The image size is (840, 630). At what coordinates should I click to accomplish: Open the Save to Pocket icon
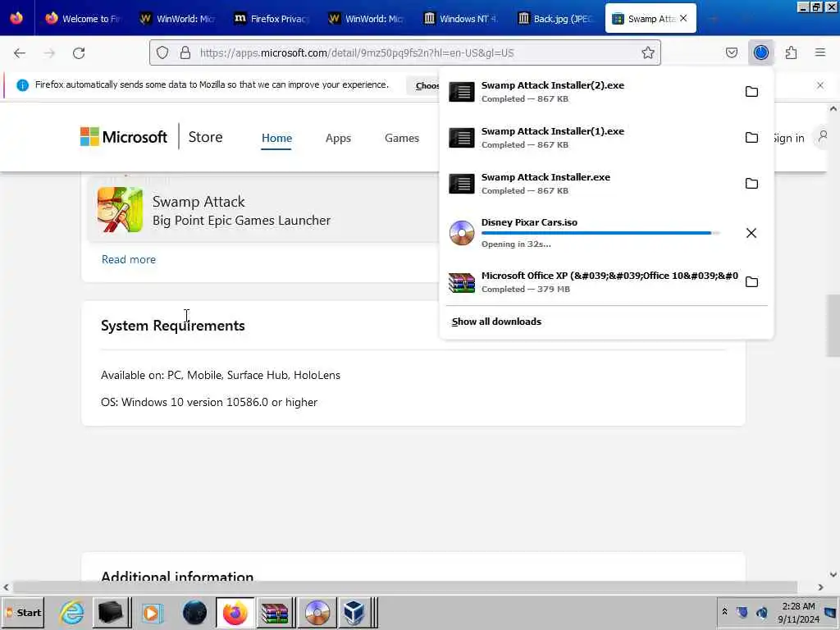point(731,52)
